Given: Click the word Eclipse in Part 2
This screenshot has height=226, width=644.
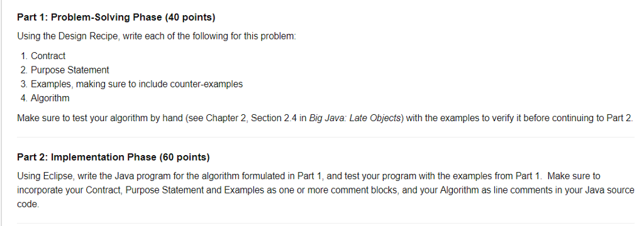Looking at the screenshot, I should click(58, 176).
